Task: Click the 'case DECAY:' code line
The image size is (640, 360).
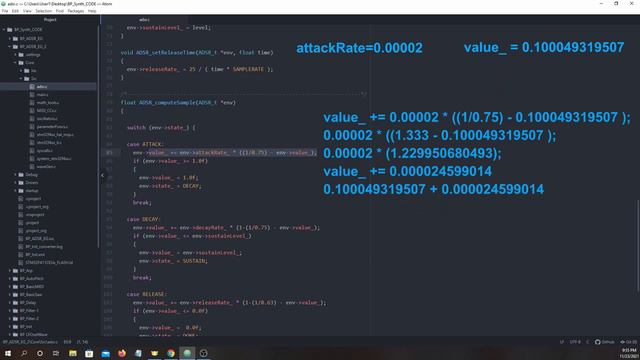Action: point(144,219)
